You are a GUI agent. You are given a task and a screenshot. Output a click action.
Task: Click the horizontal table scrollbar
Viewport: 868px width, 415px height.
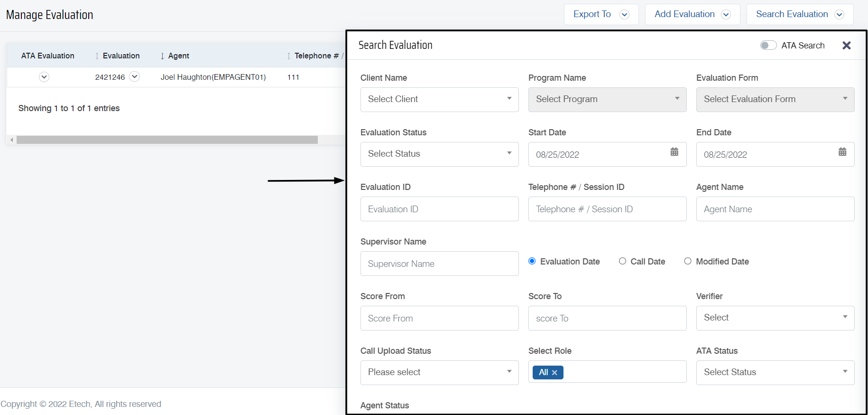pos(167,140)
